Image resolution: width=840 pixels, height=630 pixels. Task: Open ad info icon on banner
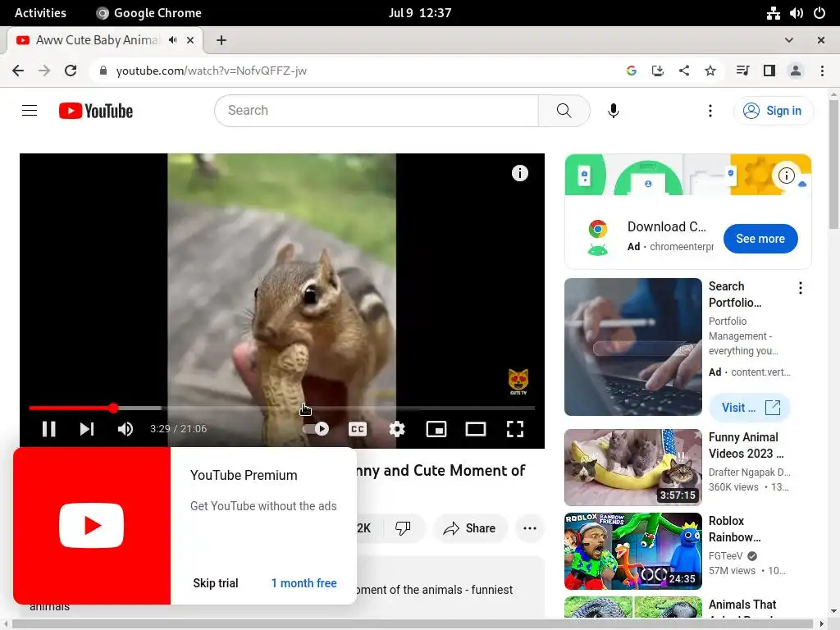[x=786, y=176]
